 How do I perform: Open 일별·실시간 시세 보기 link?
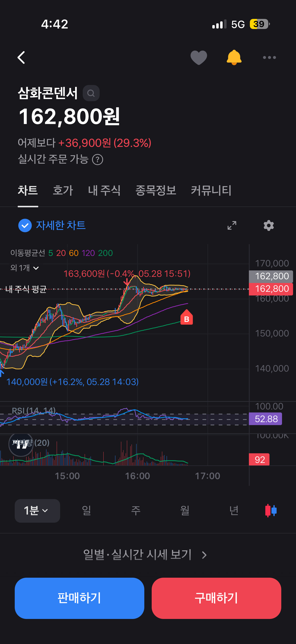(145, 555)
